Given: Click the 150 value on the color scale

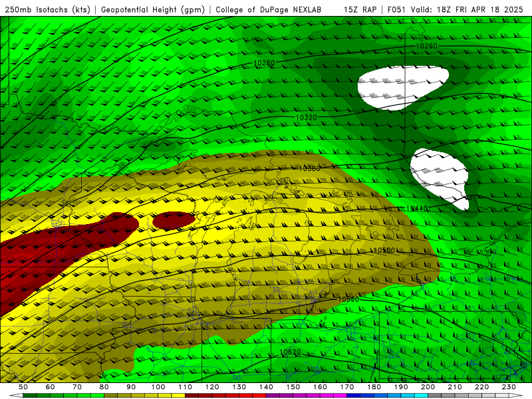Looking at the screenshot, I should point(293,387).
